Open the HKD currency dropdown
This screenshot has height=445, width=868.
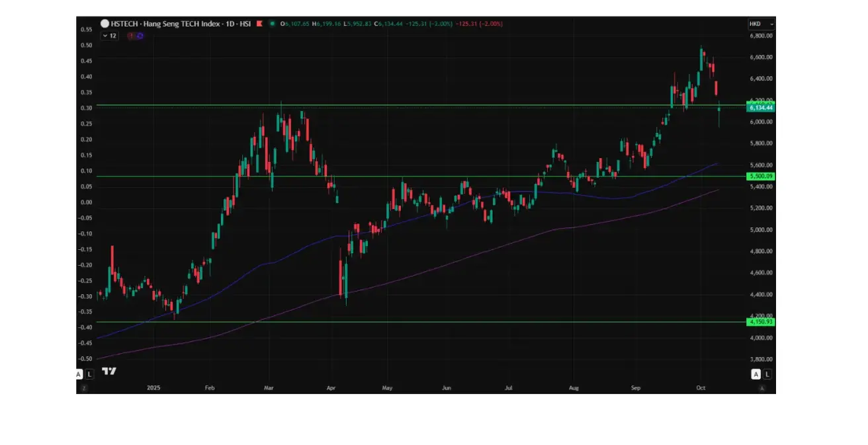[760, 24]
